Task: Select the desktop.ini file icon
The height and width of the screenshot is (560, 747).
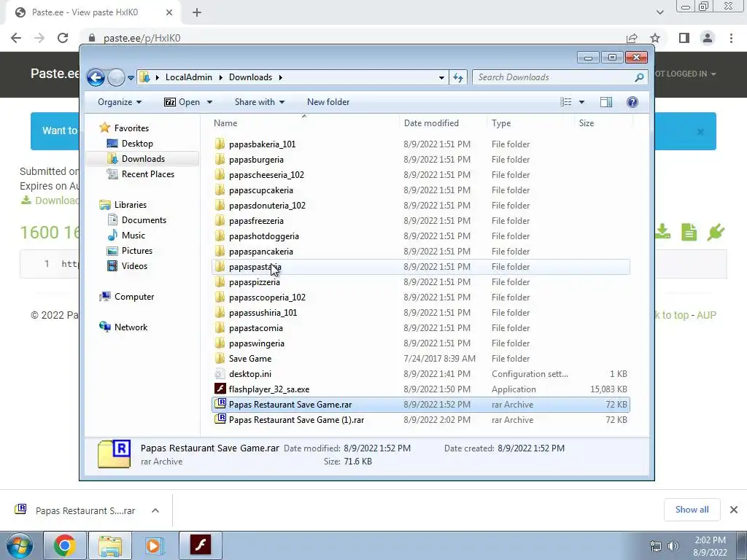Action: 220,374
